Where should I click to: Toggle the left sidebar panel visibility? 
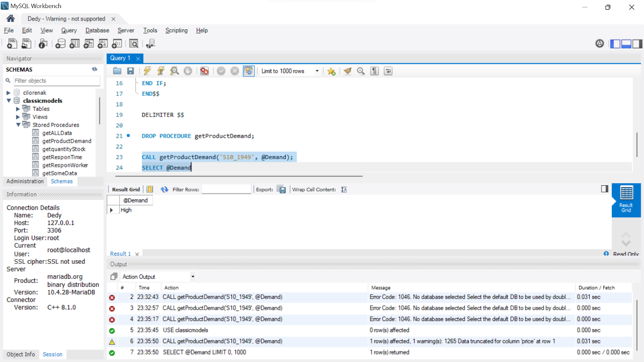pyautogui.click(x=615, y=43)
